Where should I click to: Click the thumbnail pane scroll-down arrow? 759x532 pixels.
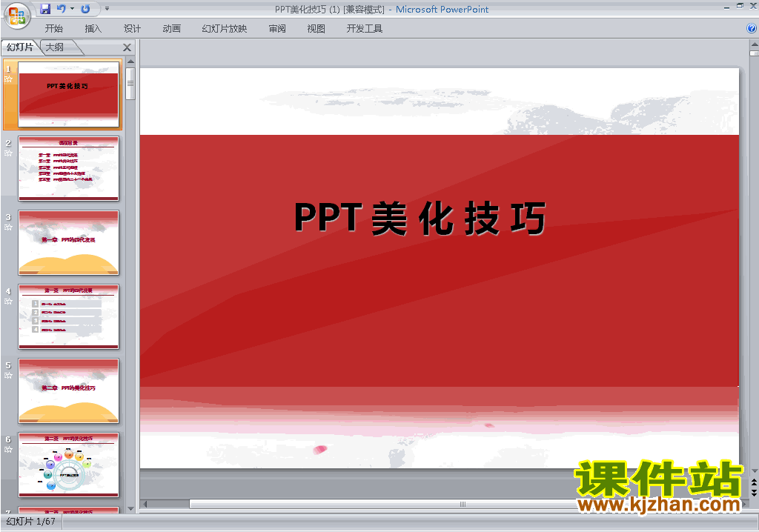130,509
